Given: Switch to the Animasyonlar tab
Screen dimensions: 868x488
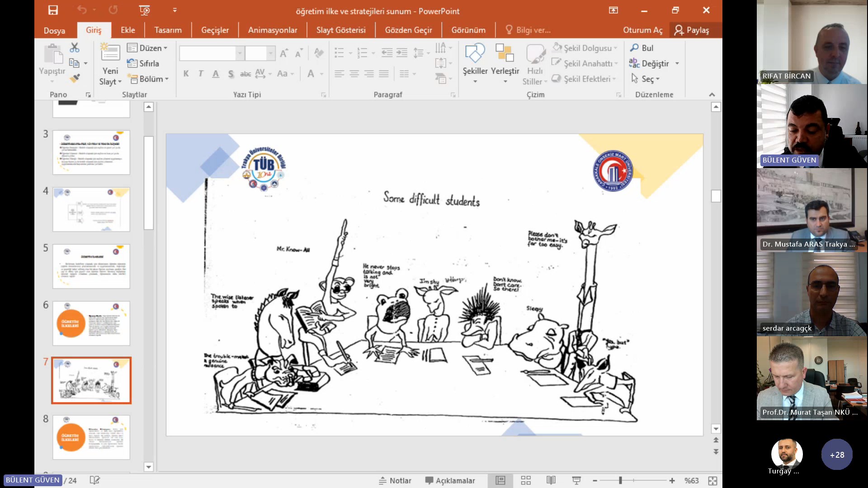Looking at the screenshot, I should (273, 30).
